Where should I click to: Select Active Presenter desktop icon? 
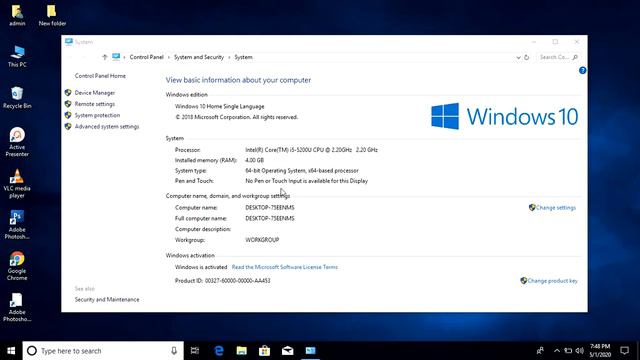pyautogui.click(x=17, y=142)
